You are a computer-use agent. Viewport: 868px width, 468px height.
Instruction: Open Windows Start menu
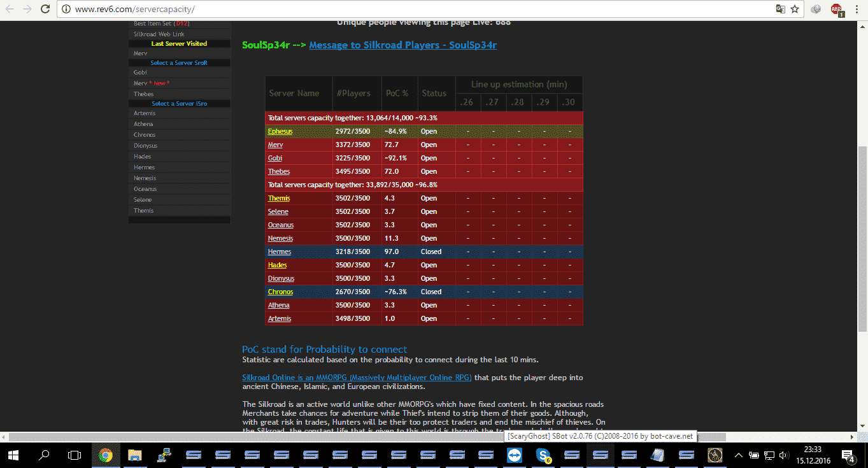tap(14, 456)
